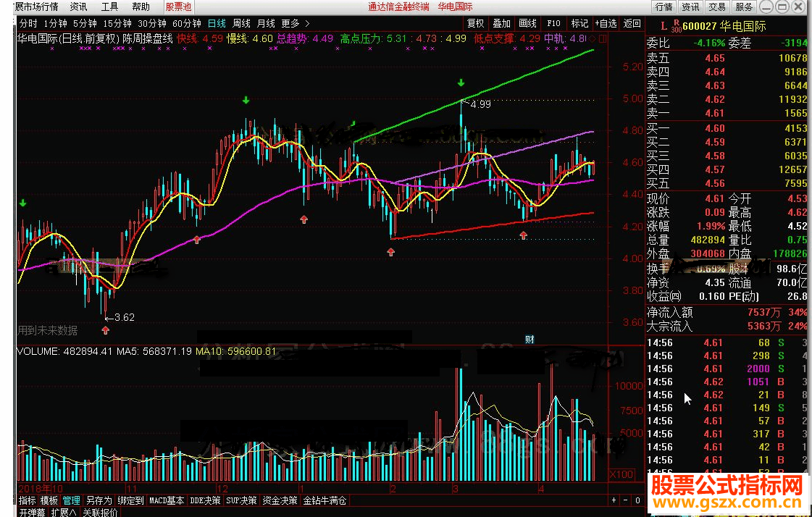This screenshot has width=812, height=517.
Task: Switch chart to 分时 intraday view
Action: [28, 23]
